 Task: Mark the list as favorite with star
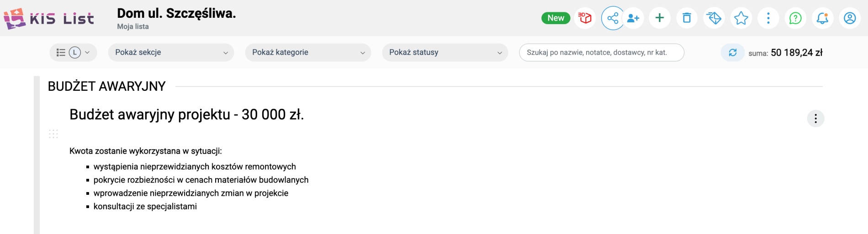(741, 18)
